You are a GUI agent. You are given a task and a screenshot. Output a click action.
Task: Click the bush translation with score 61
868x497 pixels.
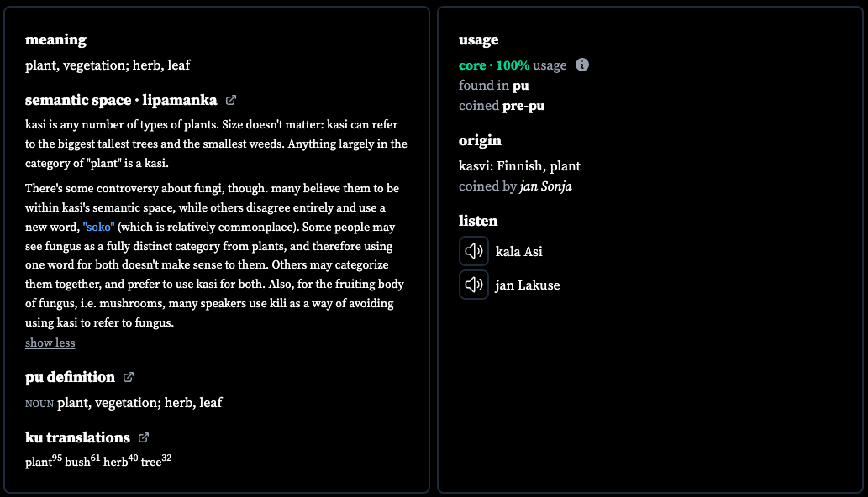pos(82,461)
